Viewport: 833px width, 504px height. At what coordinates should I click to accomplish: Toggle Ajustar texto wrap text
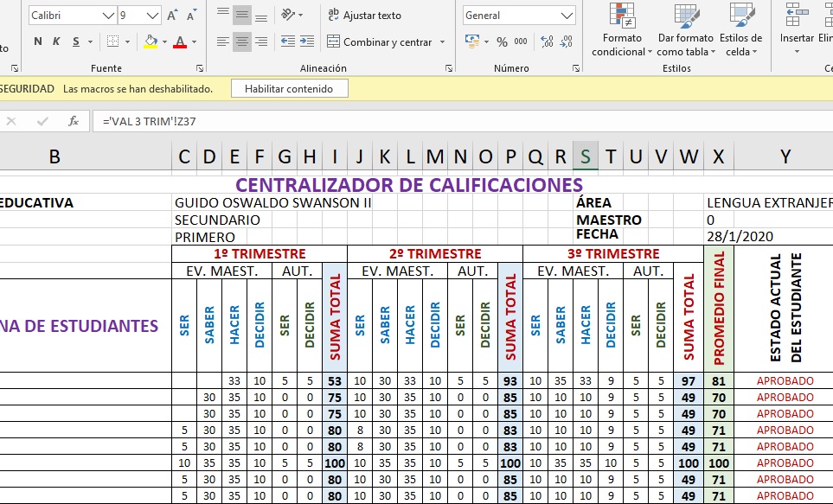(x=364, y=16)
